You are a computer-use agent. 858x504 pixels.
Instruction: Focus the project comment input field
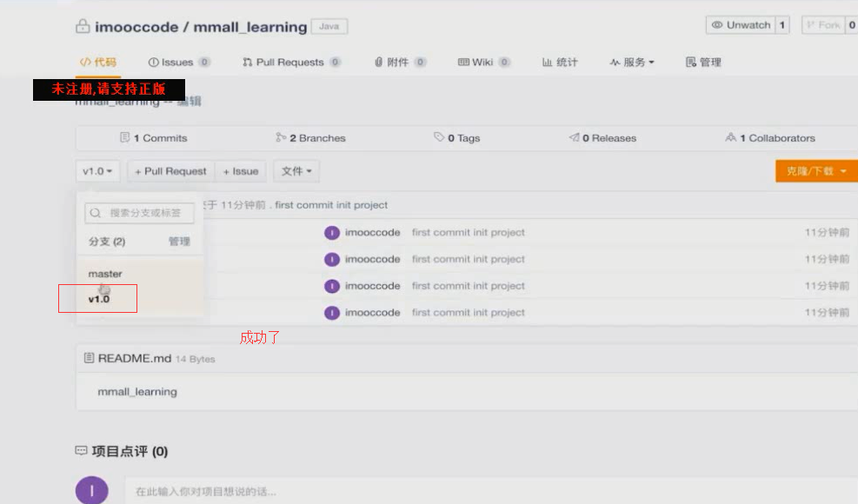coord(491,492)
